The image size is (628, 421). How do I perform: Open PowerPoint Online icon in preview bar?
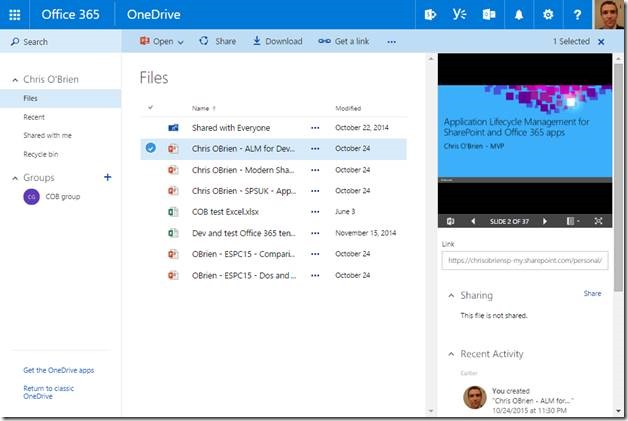tap(450, 221)
